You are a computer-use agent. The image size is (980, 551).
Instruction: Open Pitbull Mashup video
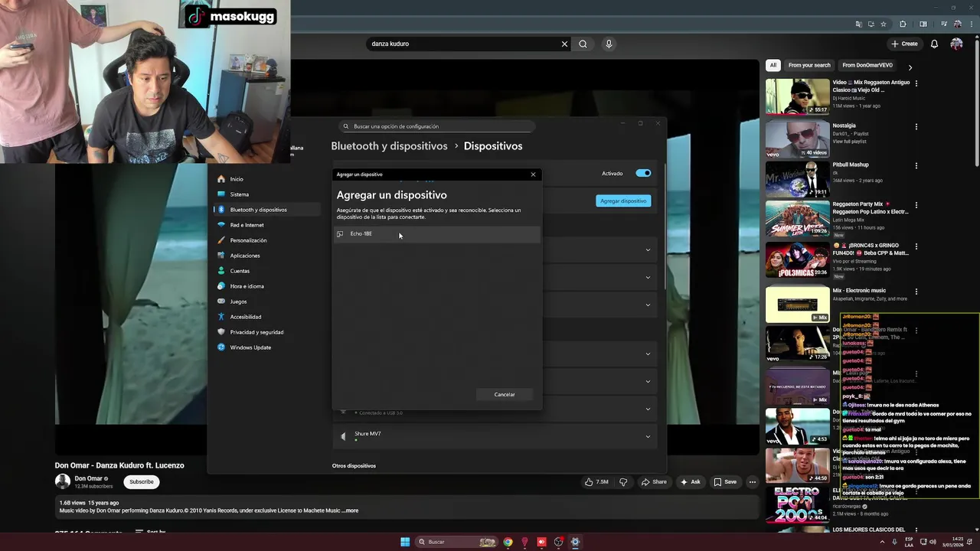pyautogui.click(x=797, y=178)
